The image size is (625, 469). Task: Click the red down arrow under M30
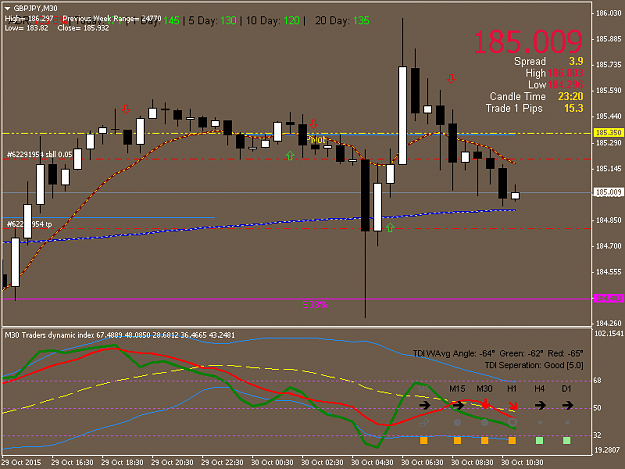[485, 404]
